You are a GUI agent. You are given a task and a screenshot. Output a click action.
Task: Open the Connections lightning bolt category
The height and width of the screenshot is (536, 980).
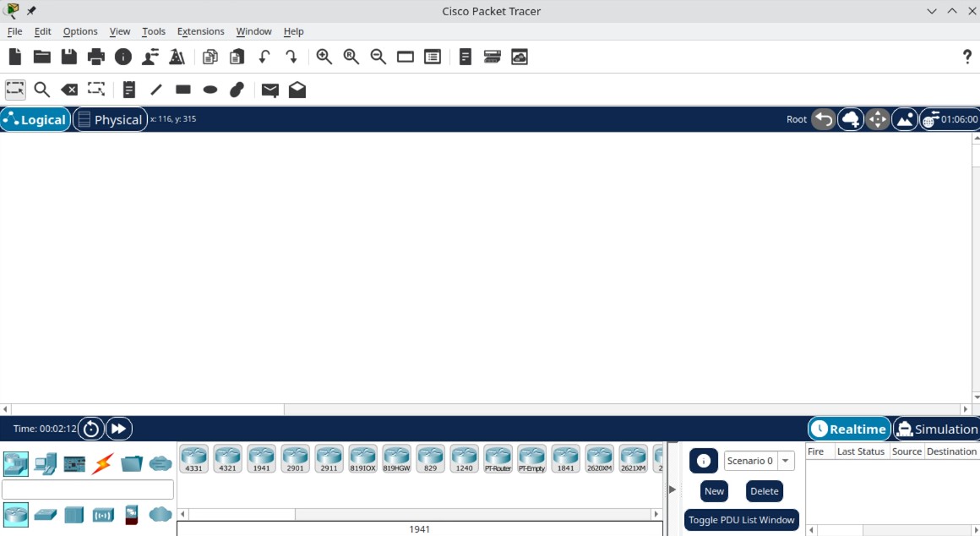tap(103, 463)
